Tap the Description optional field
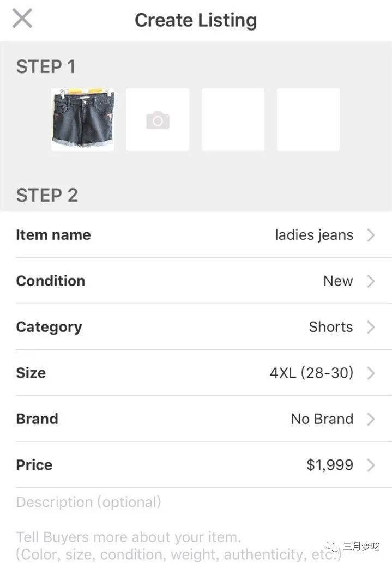The width and height of the screenshot is (392, 563). point(89,501)
